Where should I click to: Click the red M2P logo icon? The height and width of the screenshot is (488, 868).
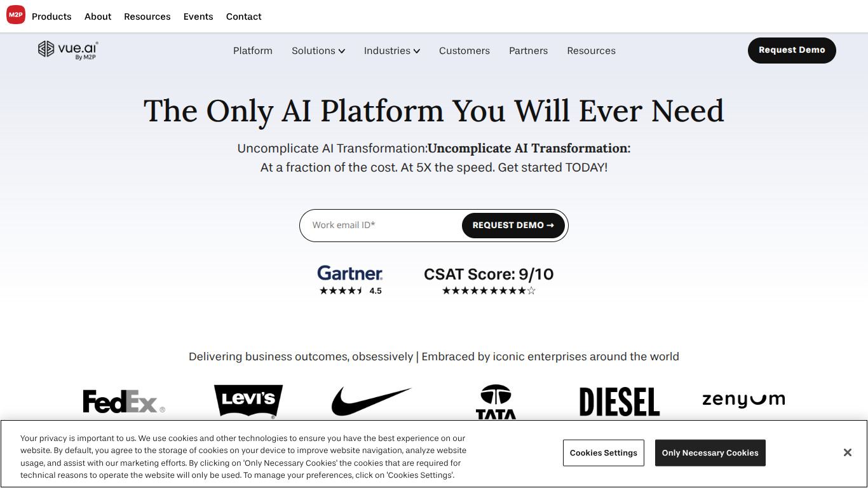pos(16,14)
